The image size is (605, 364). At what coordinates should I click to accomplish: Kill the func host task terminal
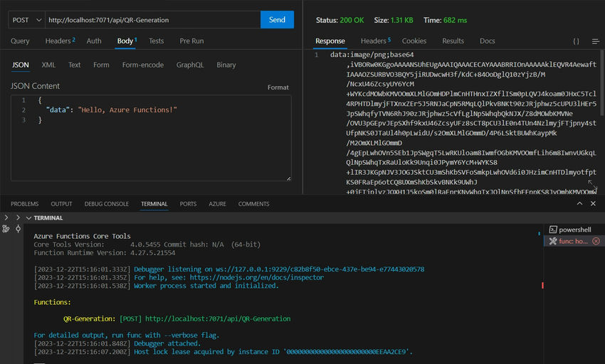click(596, 241)
